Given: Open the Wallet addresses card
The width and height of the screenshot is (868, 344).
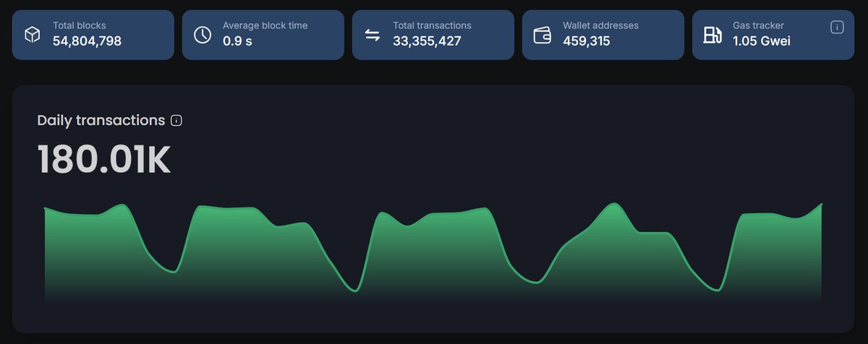Looking at the screenshot, I should 603,35.
